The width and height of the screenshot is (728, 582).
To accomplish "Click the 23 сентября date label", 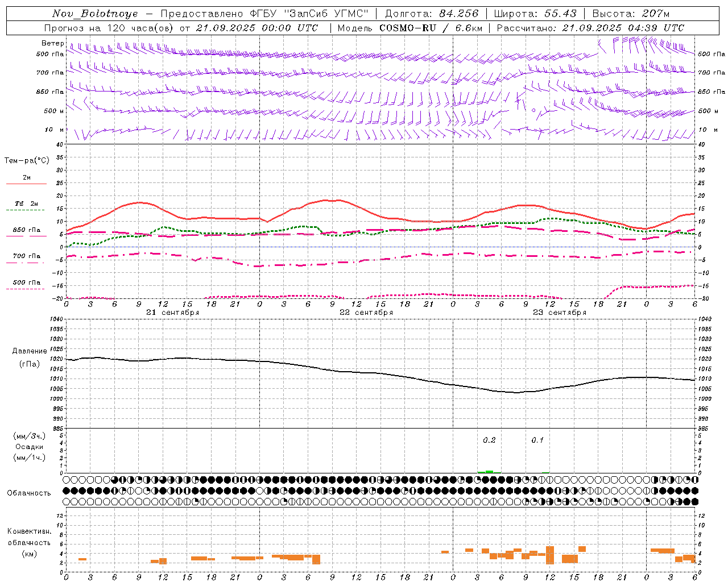I will point(560,313).
